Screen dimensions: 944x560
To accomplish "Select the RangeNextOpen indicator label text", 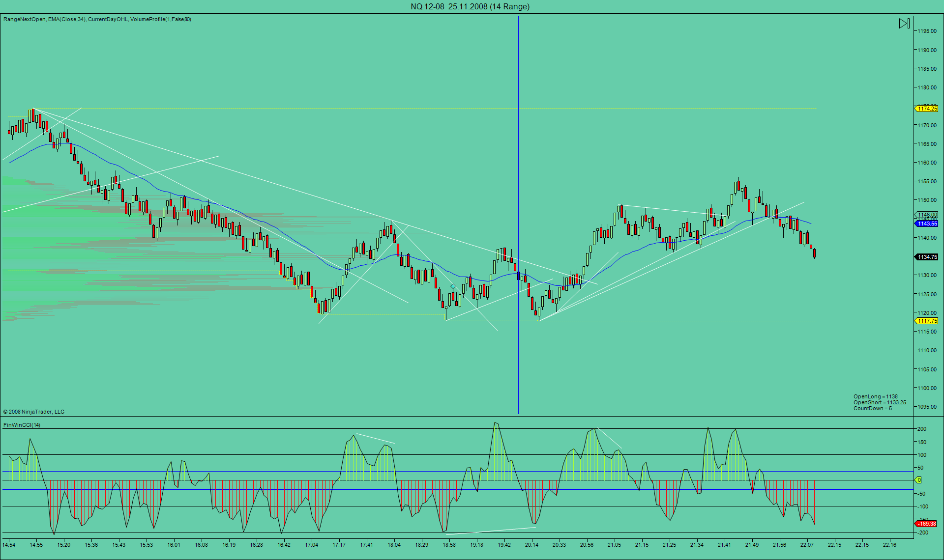I will (25, 19).
